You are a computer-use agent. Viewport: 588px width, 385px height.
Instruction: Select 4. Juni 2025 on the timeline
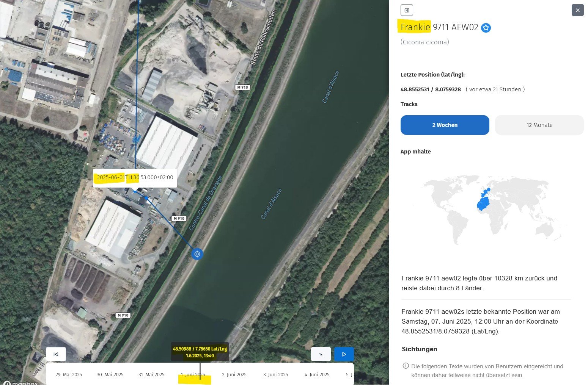pos(317,375)
